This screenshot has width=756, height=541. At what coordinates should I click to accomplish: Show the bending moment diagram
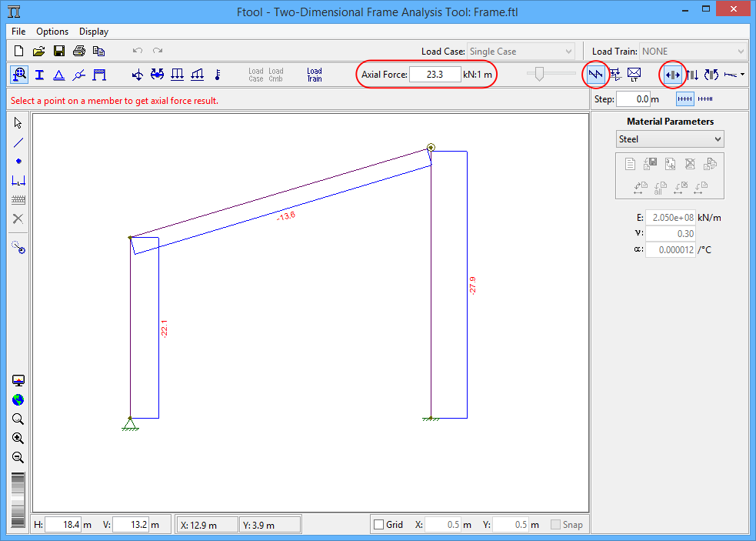711,75
